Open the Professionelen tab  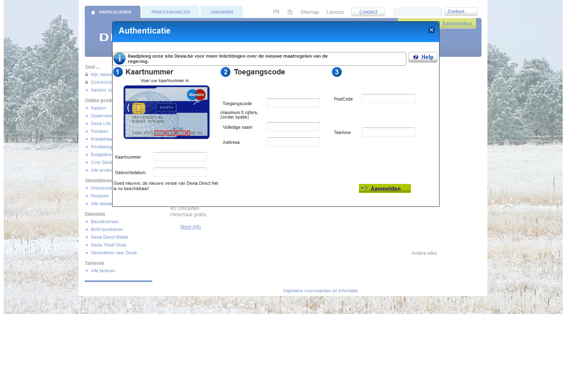[170, 12]
